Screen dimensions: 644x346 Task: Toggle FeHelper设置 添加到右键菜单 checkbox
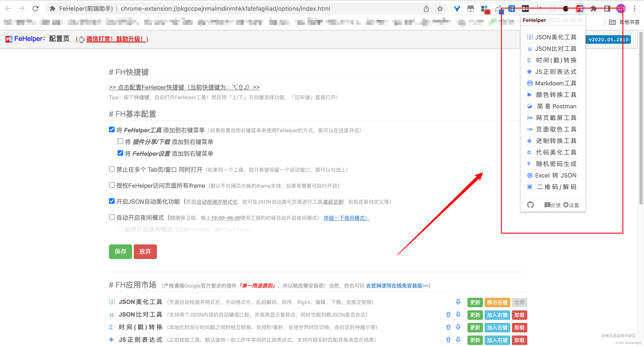tap(120, 153)
